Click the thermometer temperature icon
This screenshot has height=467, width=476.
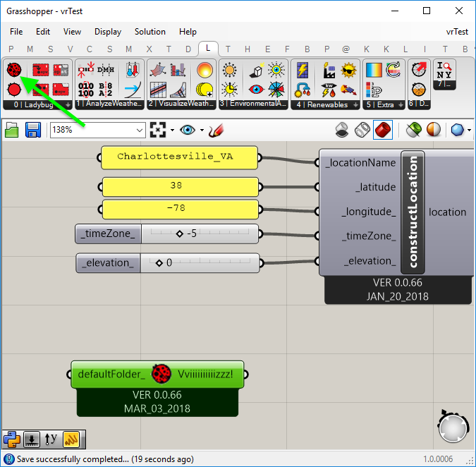(133, 70)
